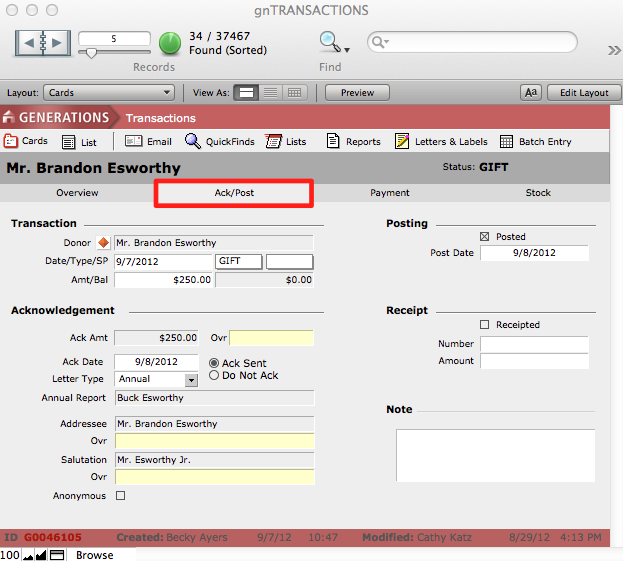Click the Edit Layout button

[582, 93]
